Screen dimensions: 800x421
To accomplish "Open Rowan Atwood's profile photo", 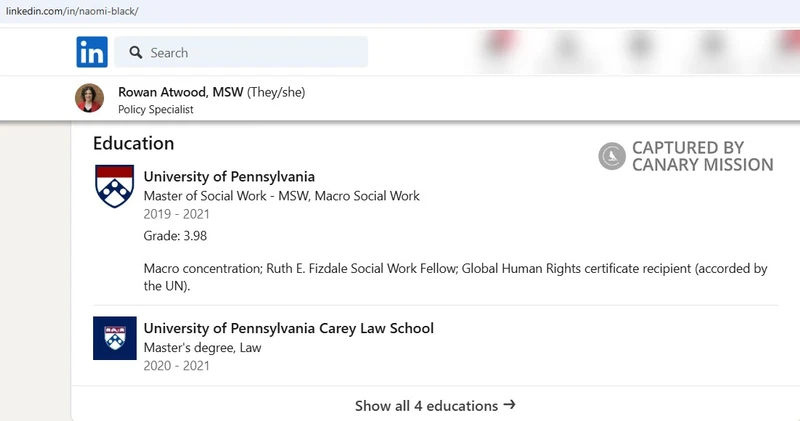I will tap(89, 98).
